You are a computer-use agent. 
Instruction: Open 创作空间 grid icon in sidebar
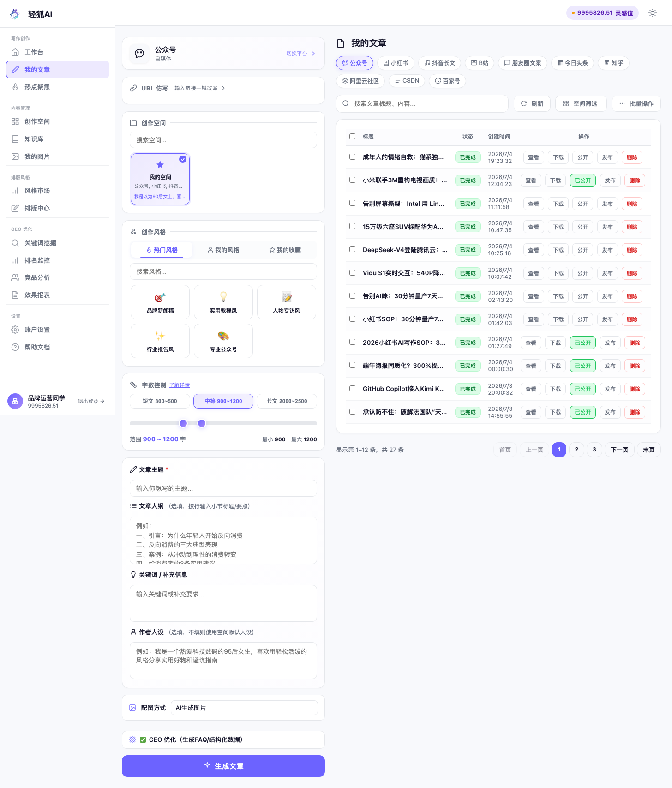tap(15, 121)
